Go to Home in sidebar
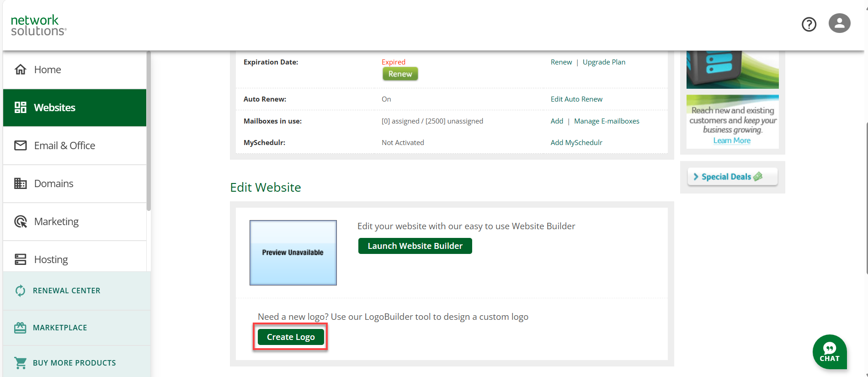This screenshot has height=377, width=868. pyautogui.click(x=75, y=70)
